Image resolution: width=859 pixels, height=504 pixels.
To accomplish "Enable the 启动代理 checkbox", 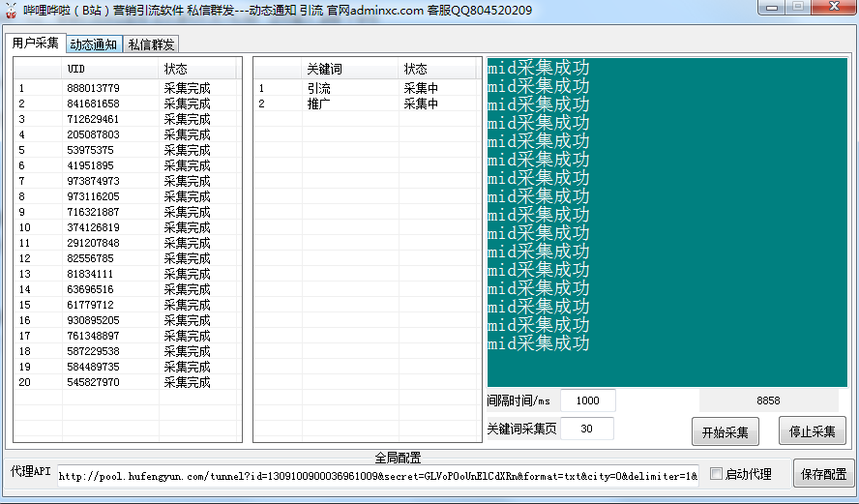I will click(x=716, y=474).
